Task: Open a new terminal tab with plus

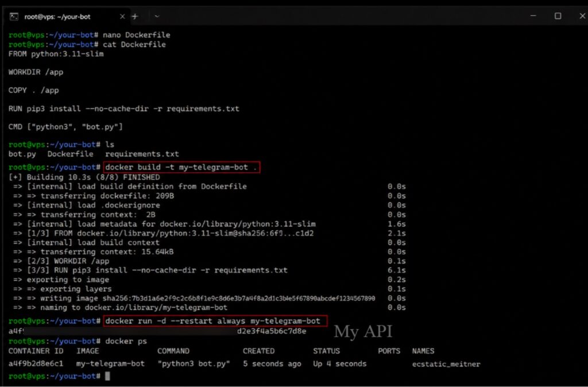Action: click(x=135, y=17)
